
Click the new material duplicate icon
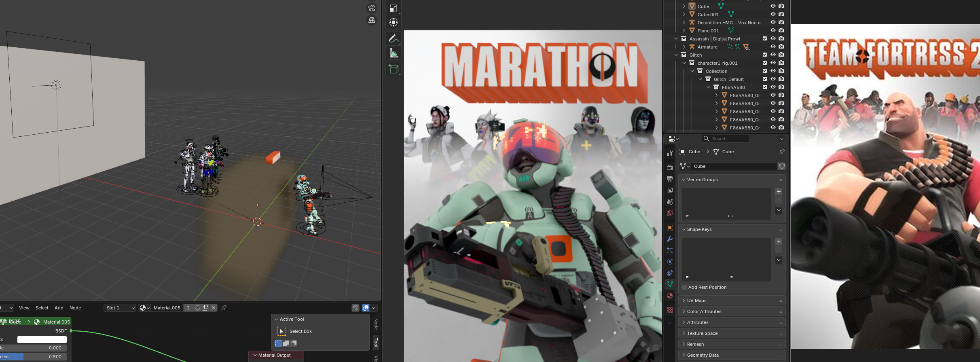click(x=205, y=308)
